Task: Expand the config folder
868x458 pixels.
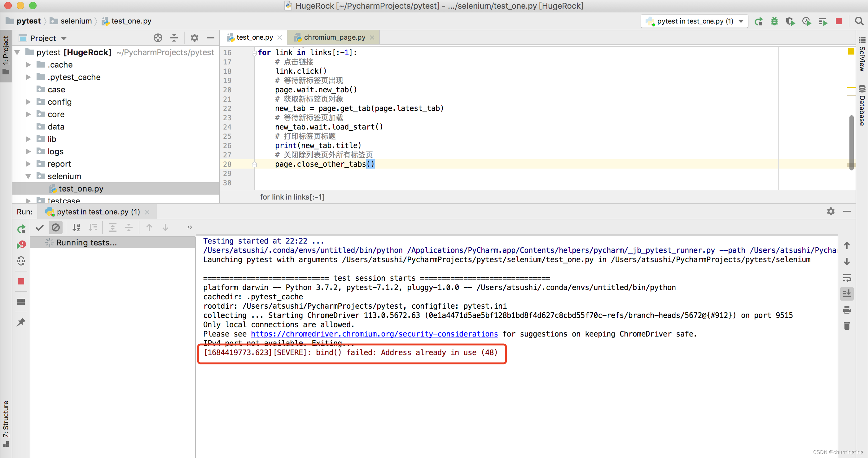Action: point(28,102)
